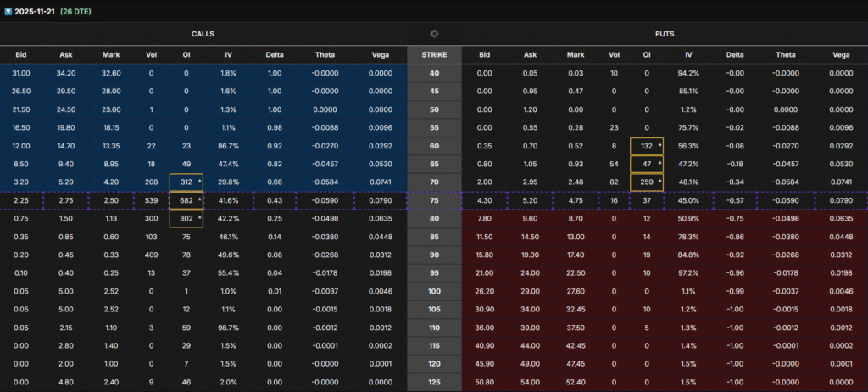Select the PUTS section header
This screenshot has width=868, height=392.
pyautogui.click(x=664, y=34)
